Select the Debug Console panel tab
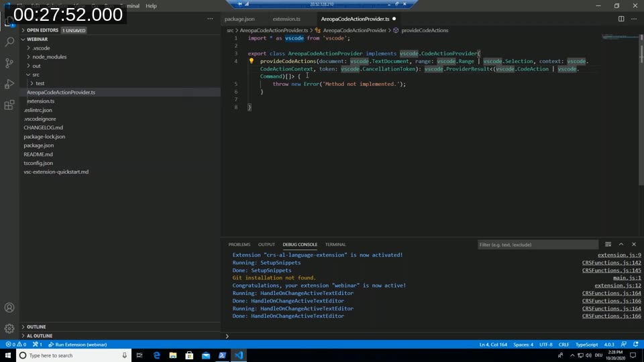This screenshot has height=362, width=644. 300,245
